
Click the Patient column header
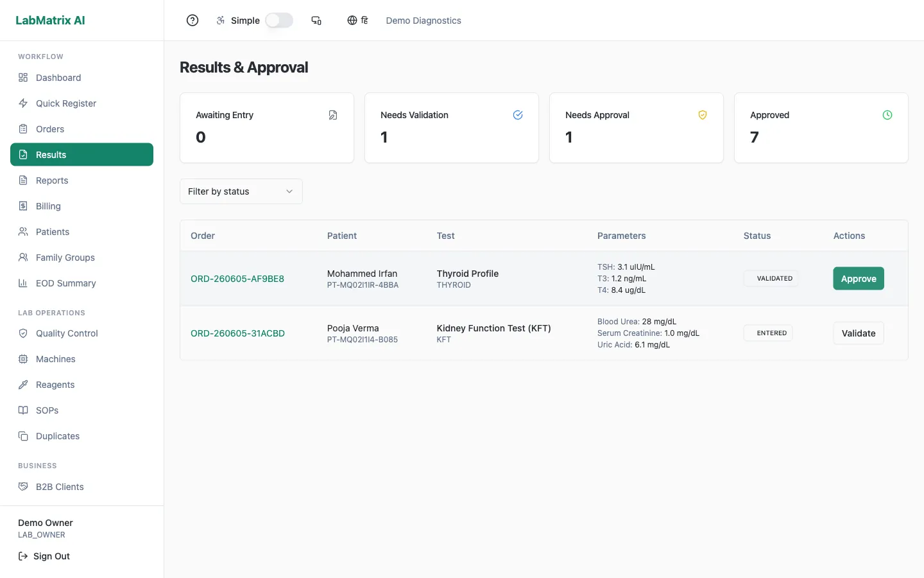click(342, 236)
